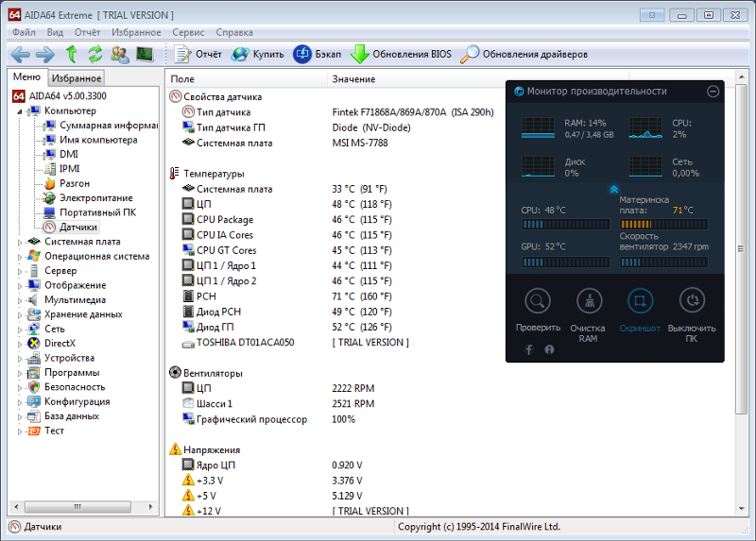Screen dimensions: 756x541
Task: Click the RAM usage graph thumbnail
Action: pyautogui.click(x=538, y=128)
